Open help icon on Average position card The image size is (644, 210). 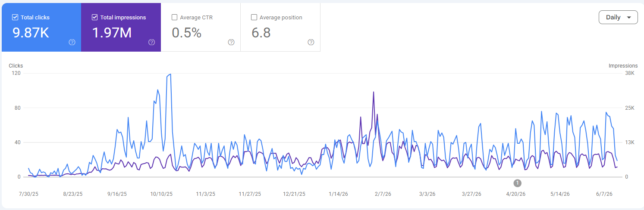311,42
